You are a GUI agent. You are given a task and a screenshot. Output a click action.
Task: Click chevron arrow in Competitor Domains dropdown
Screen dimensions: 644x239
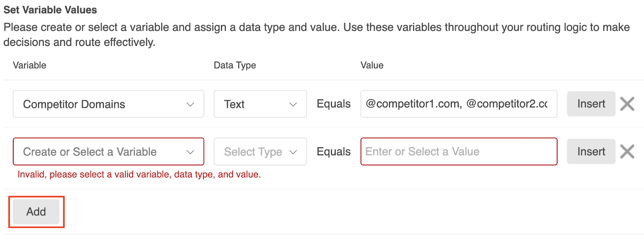pos(190,104)
